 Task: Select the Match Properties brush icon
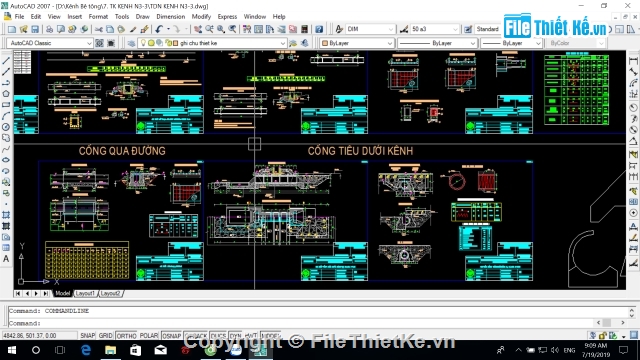click(x=133, y=29)
